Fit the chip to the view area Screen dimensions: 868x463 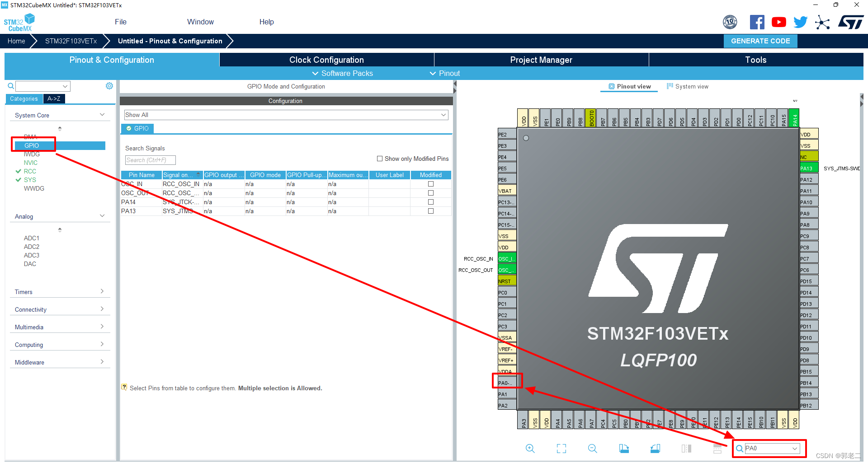point(561,449)
